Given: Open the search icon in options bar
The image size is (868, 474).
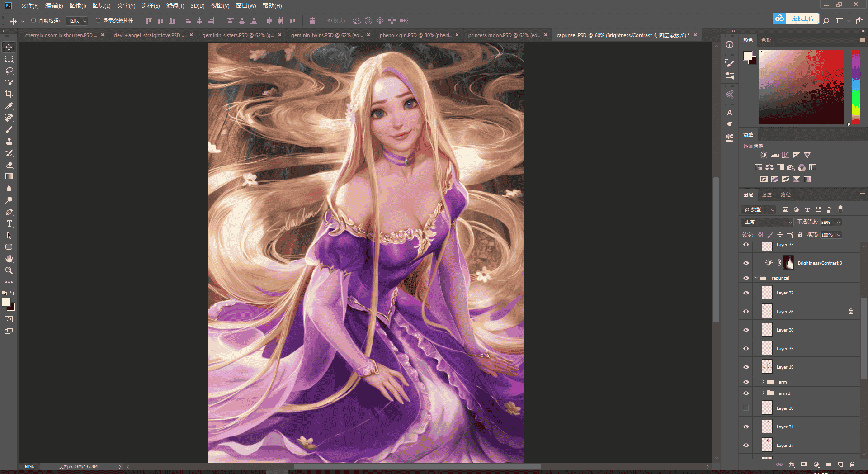Looking at the screenshot, I should coord(826,21).
